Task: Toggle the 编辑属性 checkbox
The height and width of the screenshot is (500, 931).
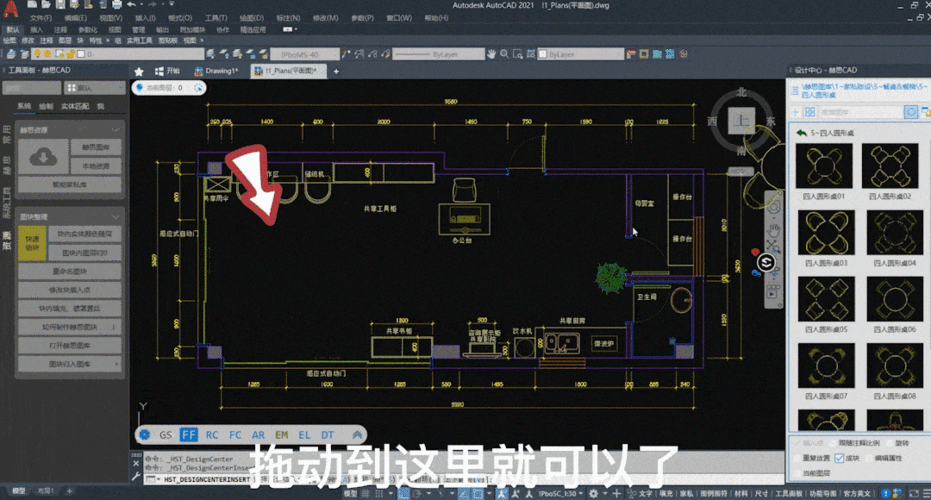Action: [x=870, y=458]
